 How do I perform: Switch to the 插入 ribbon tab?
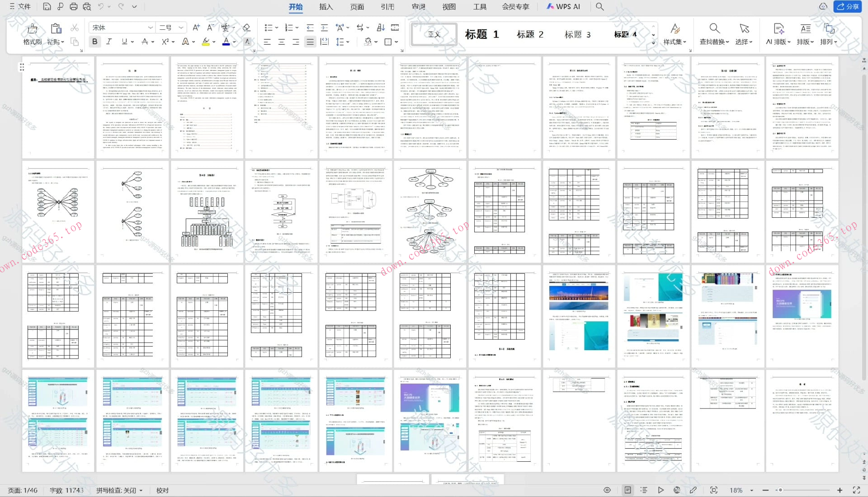coord(325,7)
